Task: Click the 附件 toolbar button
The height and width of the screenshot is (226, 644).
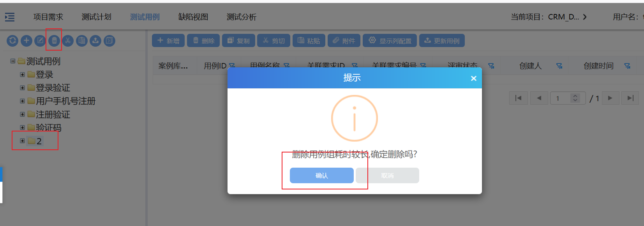Action: click(x=344, y=40)
